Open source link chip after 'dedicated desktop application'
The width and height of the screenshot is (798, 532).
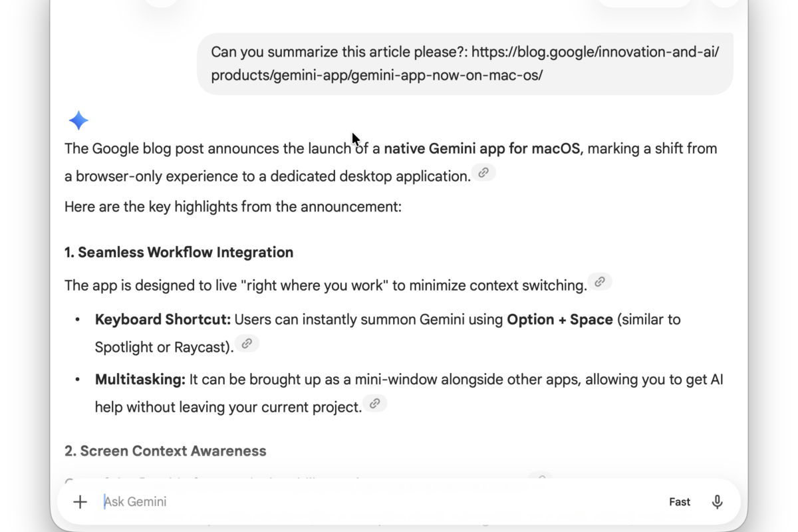pos(484,172)
